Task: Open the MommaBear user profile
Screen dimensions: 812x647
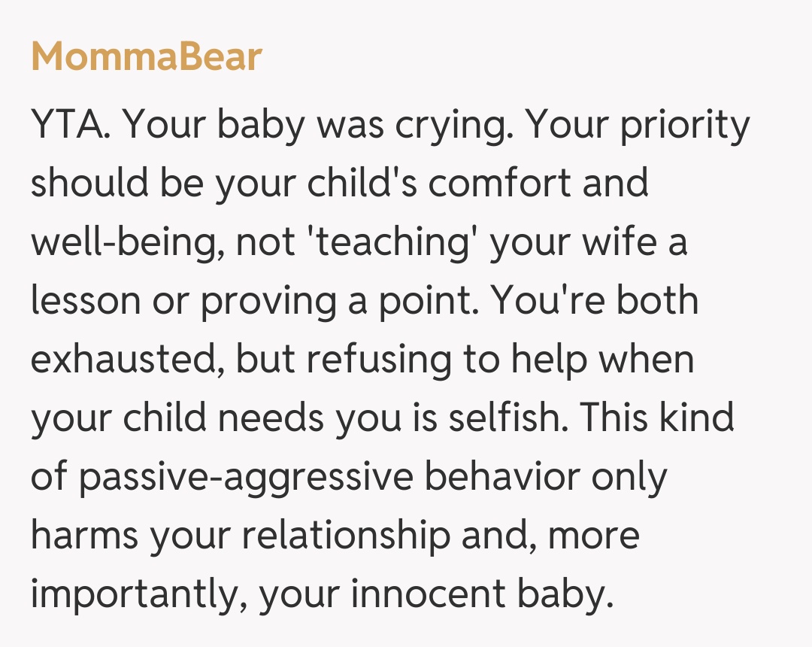Action: coord(147,57)
